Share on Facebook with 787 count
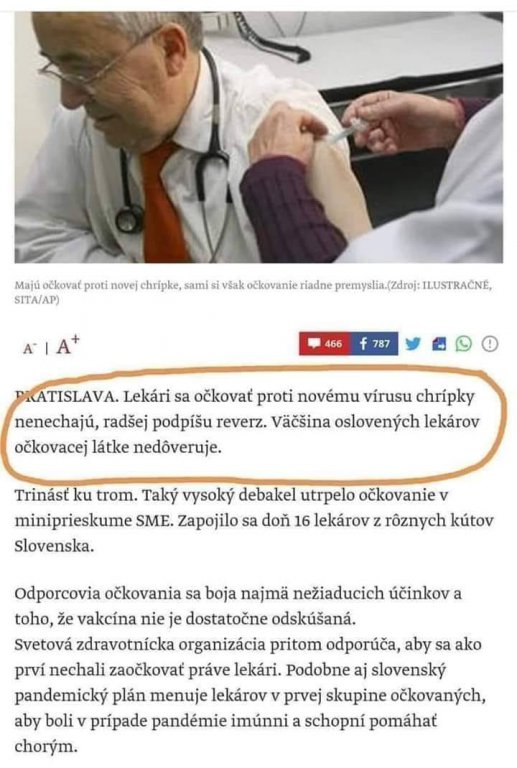Screen dimensions: 517x768 [374, 344]
